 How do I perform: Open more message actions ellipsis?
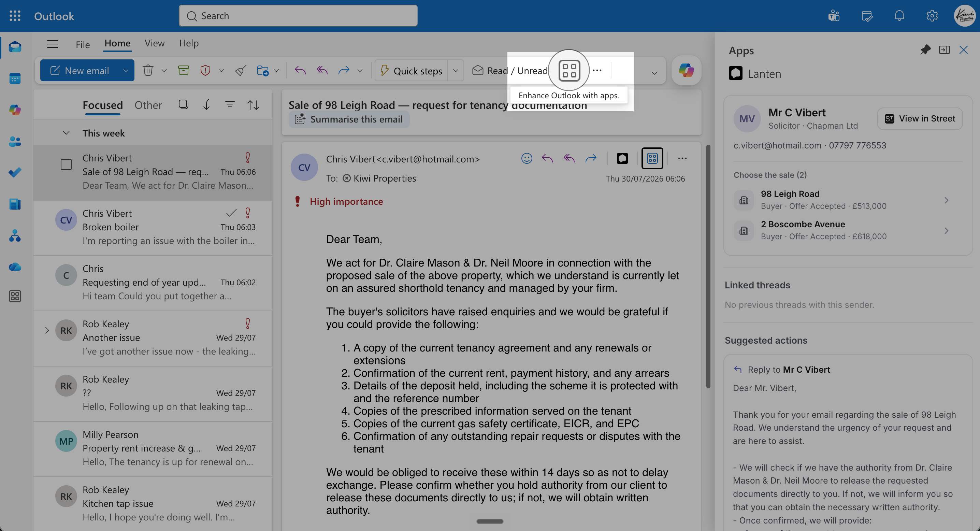click(682, 158)
